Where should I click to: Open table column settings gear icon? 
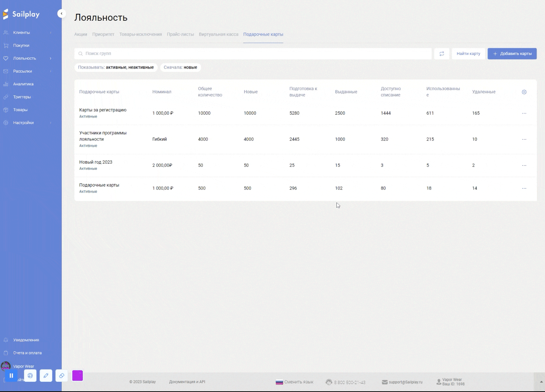pyautogui.click(x=524, y=92)
